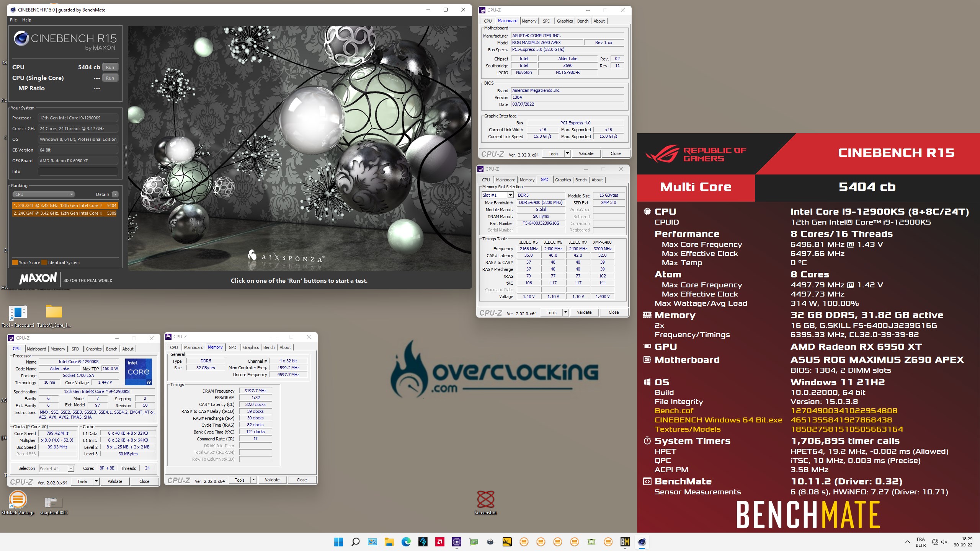The image size is (980, 551).
Task: Click the Processor field in Cinebench
Action: (x=78, y=118)
